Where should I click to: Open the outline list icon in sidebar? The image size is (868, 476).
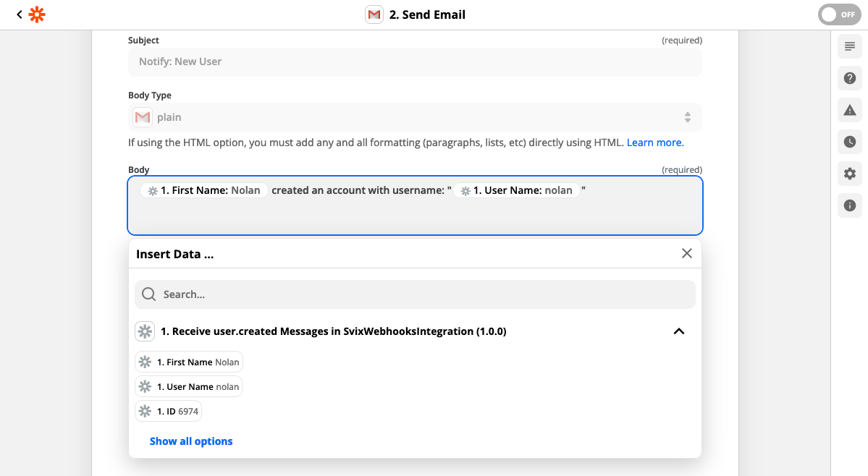pyautogui.click(x=850, y=46)
